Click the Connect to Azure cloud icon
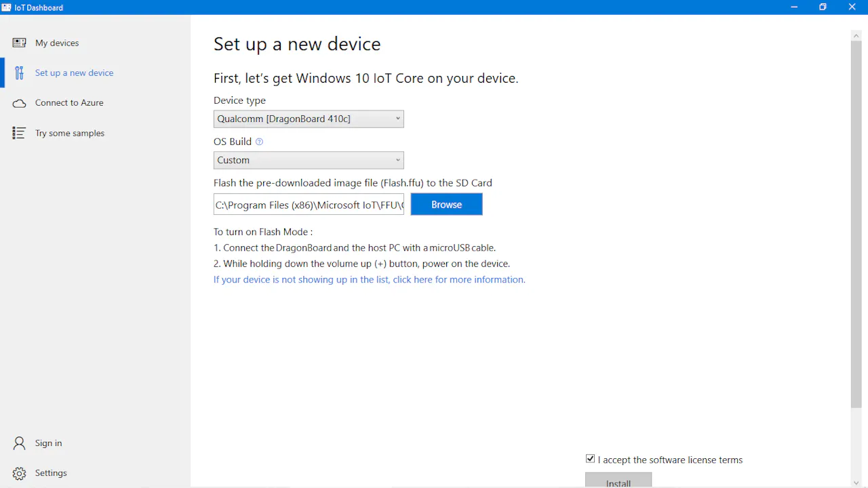 click(19, 103)
